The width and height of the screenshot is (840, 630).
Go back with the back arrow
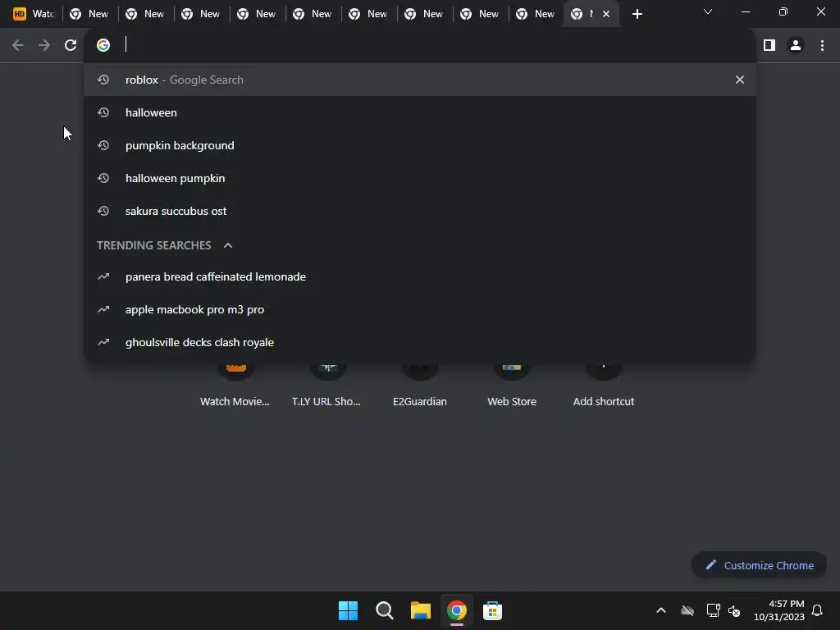pos(18,45)
